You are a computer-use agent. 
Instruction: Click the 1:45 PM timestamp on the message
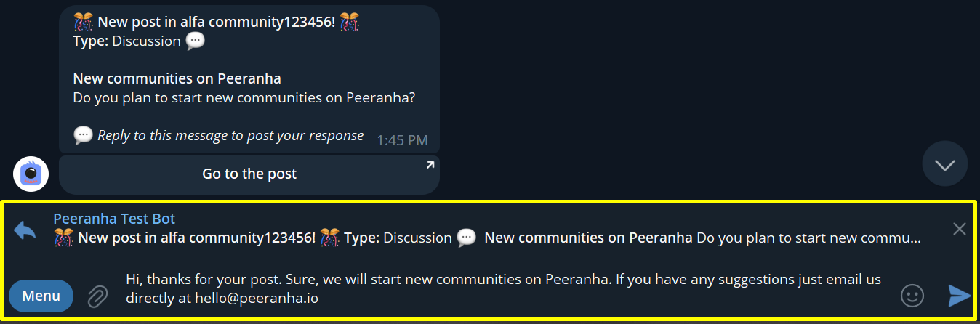402,140
